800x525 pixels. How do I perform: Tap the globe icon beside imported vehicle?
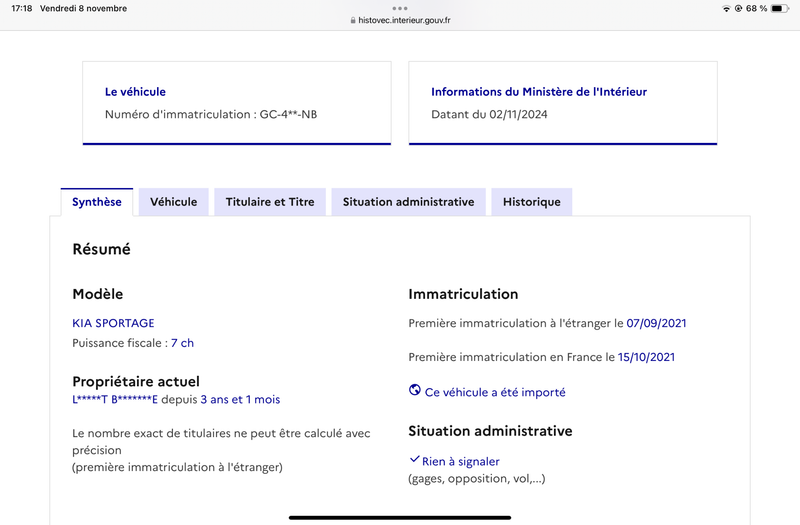tap(415, 390)
